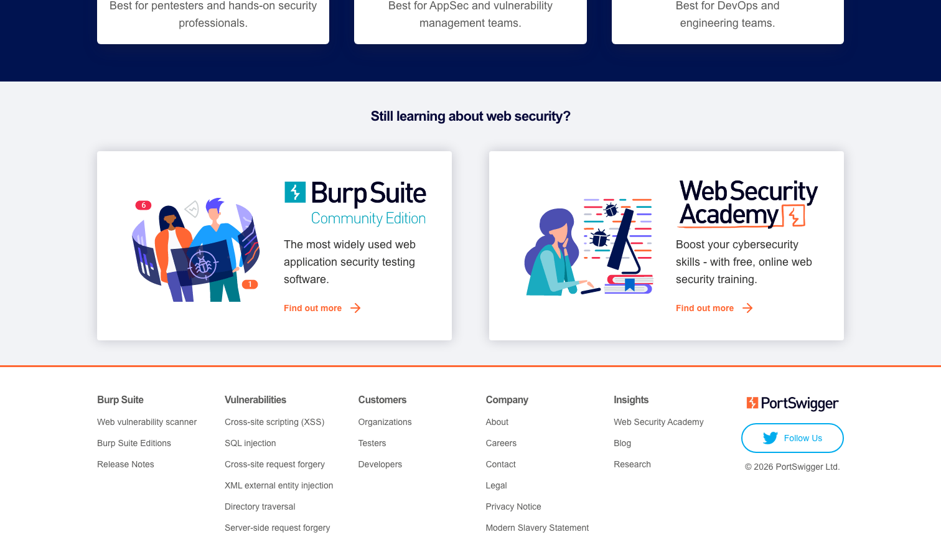Click the Web Security Academy illustration

point(589,247)
